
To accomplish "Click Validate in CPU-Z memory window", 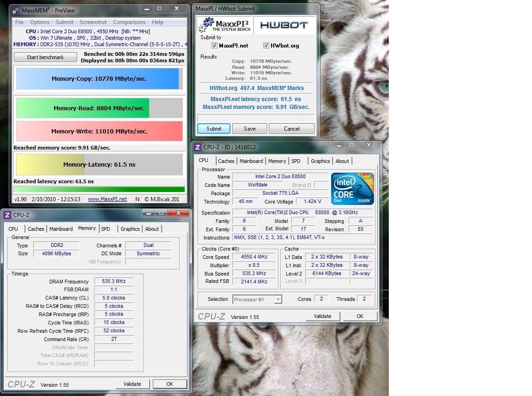I will (x=132, y=384).
